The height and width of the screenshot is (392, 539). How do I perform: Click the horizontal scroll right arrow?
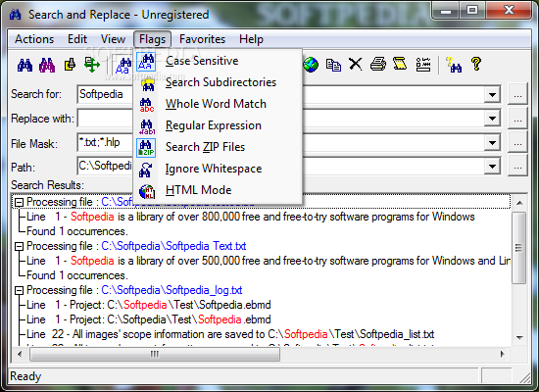point(503,354)
